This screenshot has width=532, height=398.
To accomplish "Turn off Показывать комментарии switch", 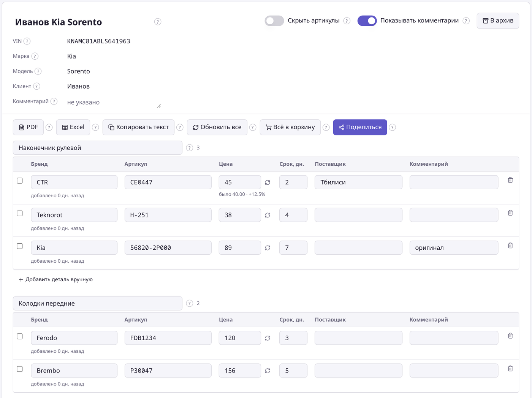I will pyautogui.click(x=367, y=21).
